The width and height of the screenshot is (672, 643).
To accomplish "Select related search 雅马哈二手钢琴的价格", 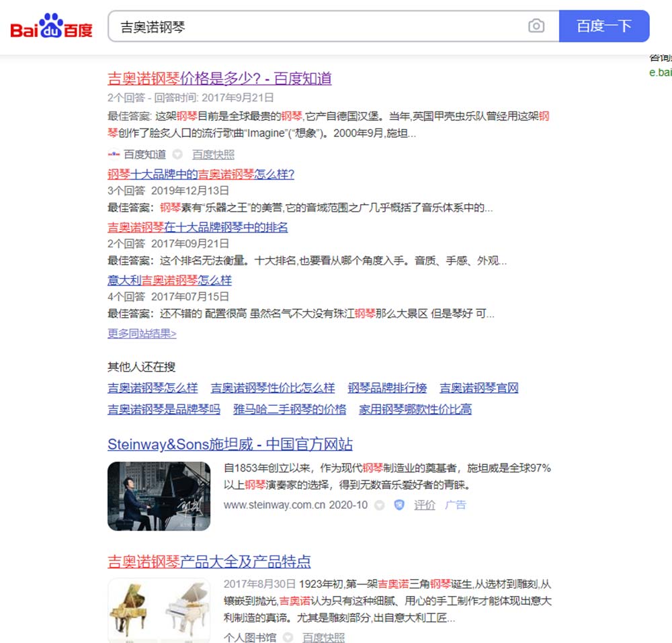I will (290, 409).
